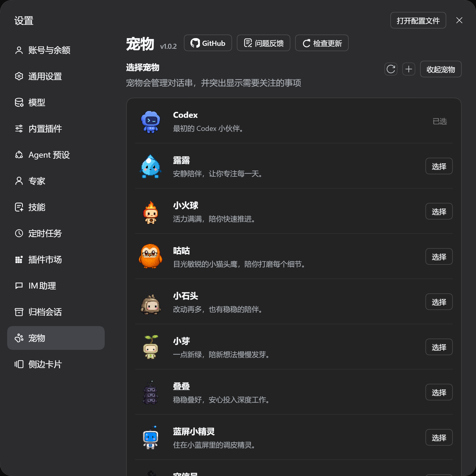Click the 蓝屏小精灵 blue screen pet avatar

pyautogui.click(x=151, y=437)
